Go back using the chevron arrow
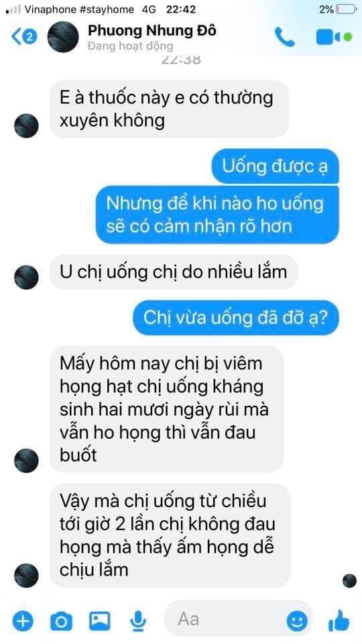This screenshot has width=362, height=644. point(16,37)
